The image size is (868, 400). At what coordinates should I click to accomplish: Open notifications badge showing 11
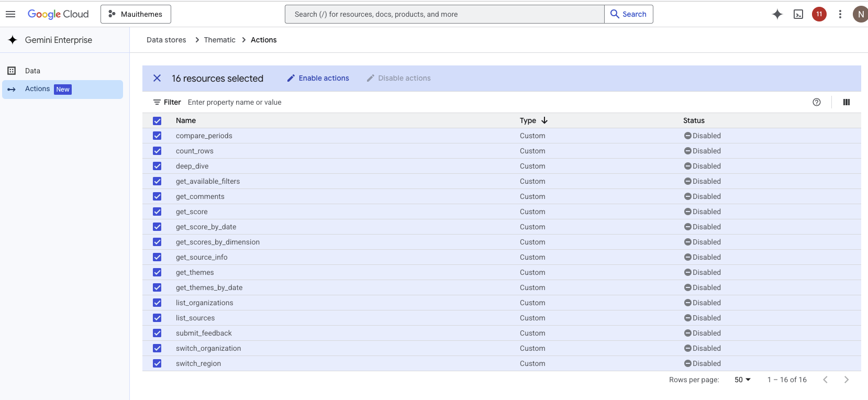tap(819, 14)
